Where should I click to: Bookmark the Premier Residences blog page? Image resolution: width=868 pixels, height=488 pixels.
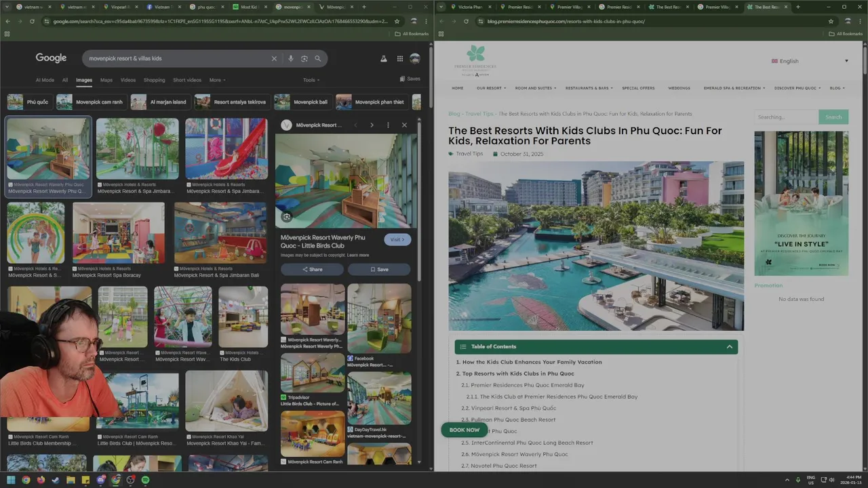(831, 21)
